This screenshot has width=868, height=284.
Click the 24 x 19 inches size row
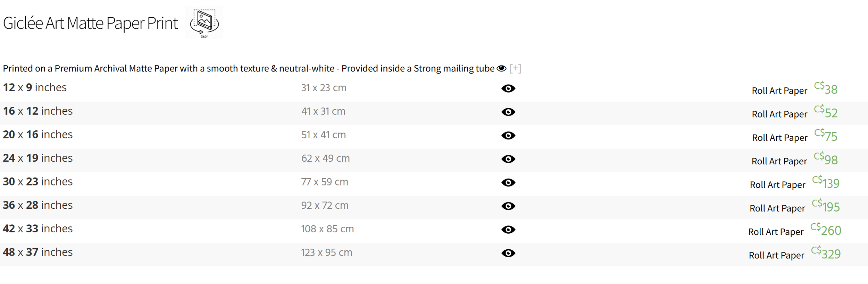(38, 158)
